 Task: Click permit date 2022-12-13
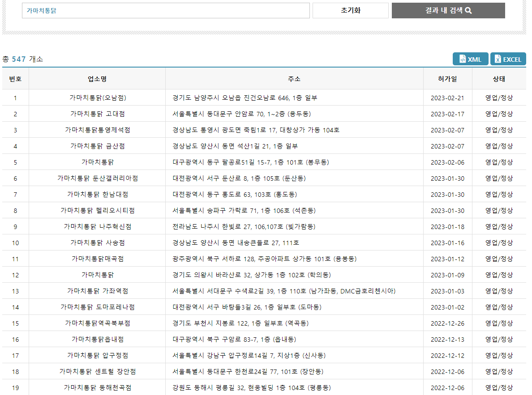coord(447,340)
